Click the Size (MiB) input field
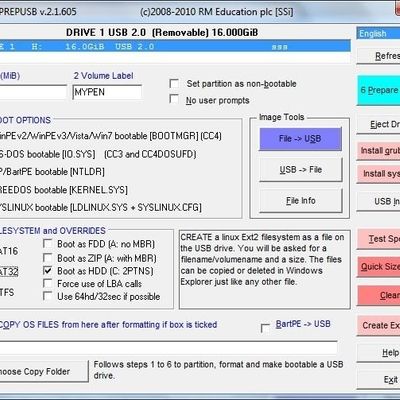This screenshot has width=400, height=400. coord(33,92)
